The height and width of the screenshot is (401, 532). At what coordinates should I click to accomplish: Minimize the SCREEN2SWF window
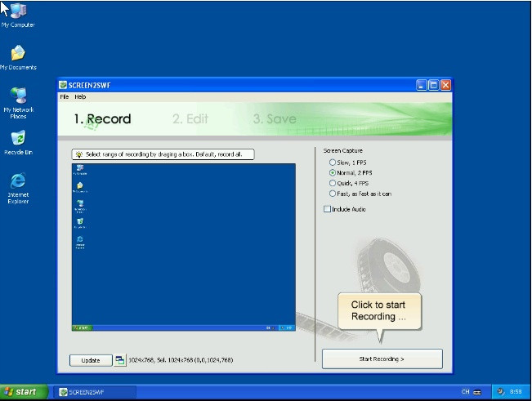(421, 85)
